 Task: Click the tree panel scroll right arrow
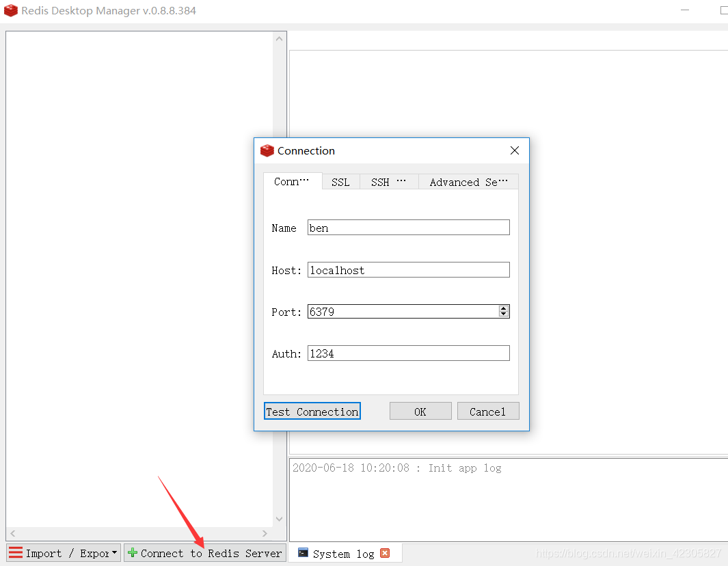coord(265,533)
